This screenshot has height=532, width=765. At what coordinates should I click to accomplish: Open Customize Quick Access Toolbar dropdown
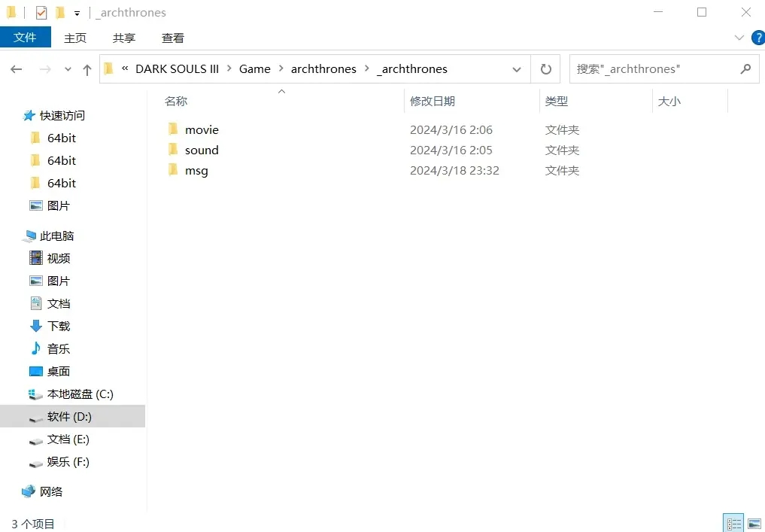[77, 14]
